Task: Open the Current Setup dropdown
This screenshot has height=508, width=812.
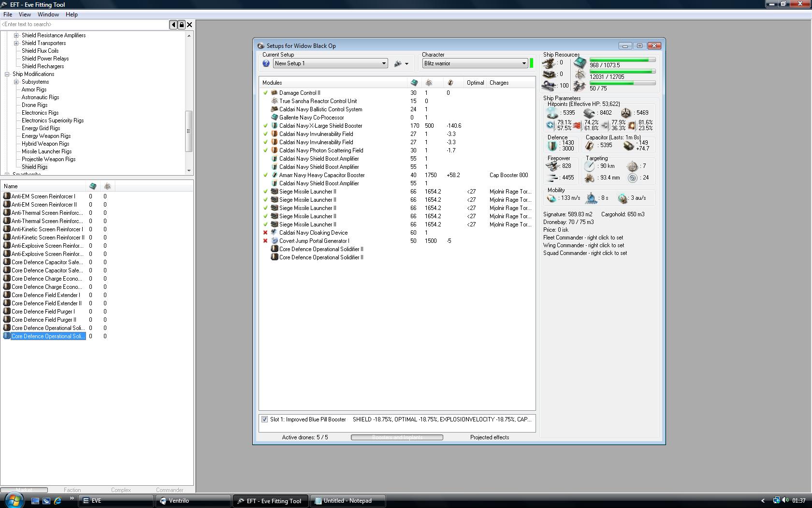Action: point(331,63)
